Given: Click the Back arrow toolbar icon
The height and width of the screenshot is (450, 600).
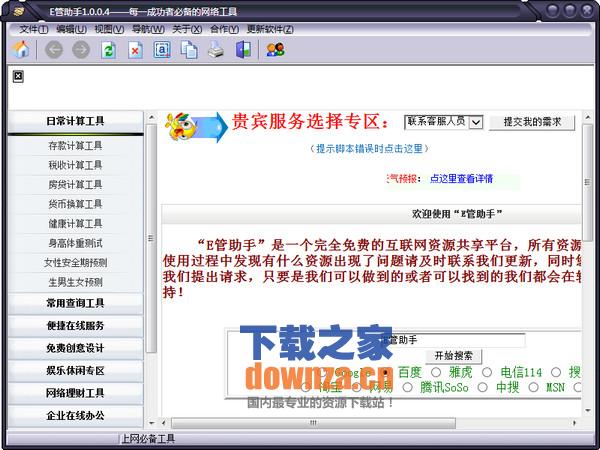Looking at the screenshot, I should (x=54, y=50).
